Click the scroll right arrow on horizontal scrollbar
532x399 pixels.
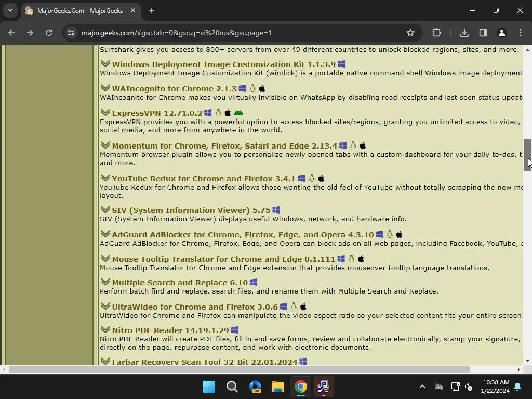519,369
